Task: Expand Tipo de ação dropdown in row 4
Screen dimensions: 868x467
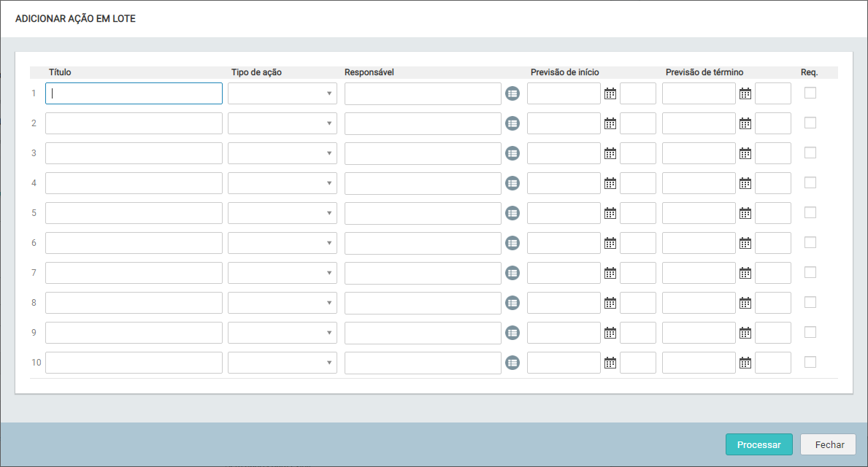Action: click(283, 183)
